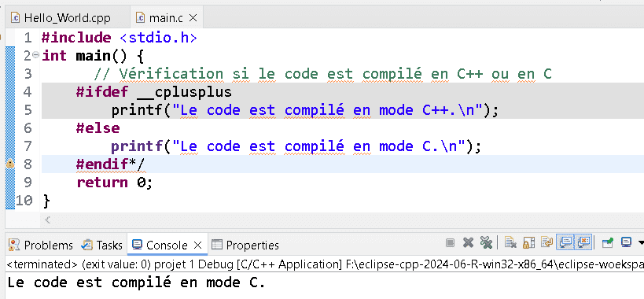Collapse the main() function fold marker

(x=35, y=54)
